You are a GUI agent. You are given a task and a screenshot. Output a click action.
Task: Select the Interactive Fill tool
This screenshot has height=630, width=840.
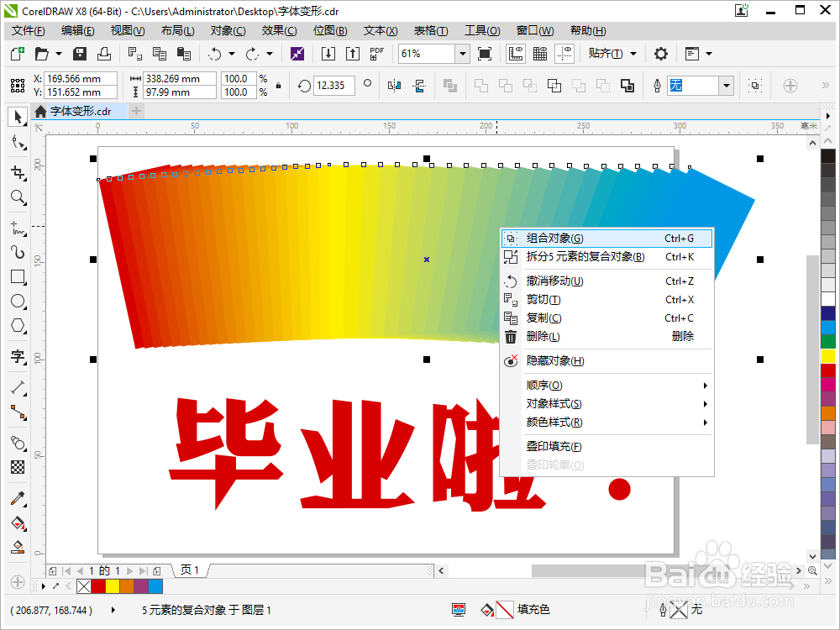18,522
